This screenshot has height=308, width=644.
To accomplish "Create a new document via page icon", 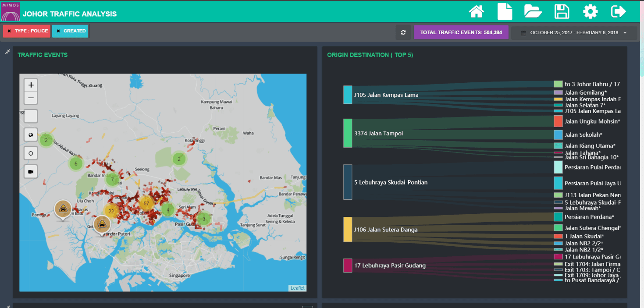I will [x=505, y=11].
